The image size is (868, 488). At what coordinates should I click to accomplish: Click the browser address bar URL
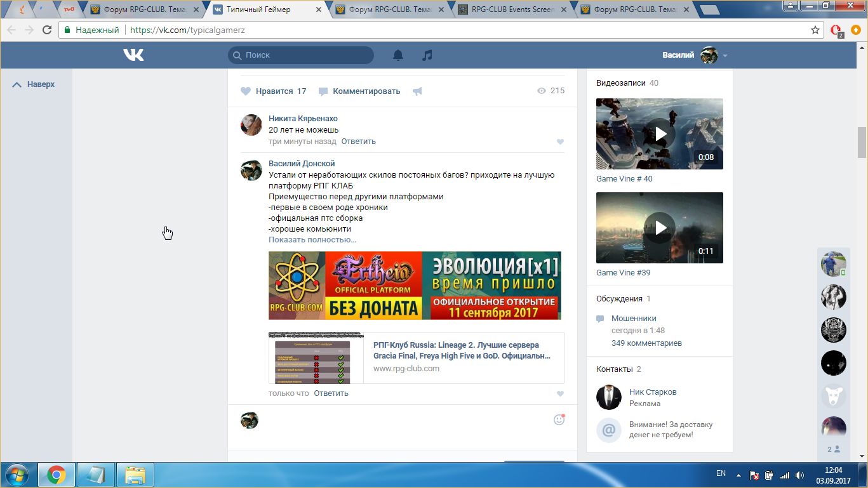click(x=187, y=30)
